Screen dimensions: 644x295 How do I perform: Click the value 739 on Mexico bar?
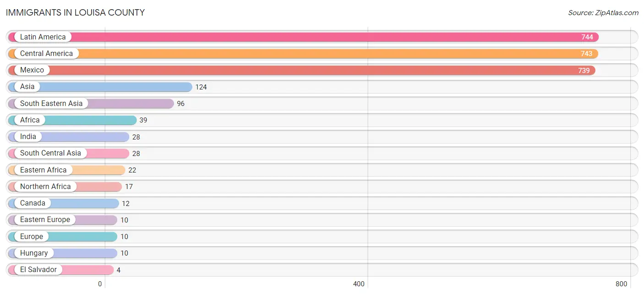coord(584,71)
